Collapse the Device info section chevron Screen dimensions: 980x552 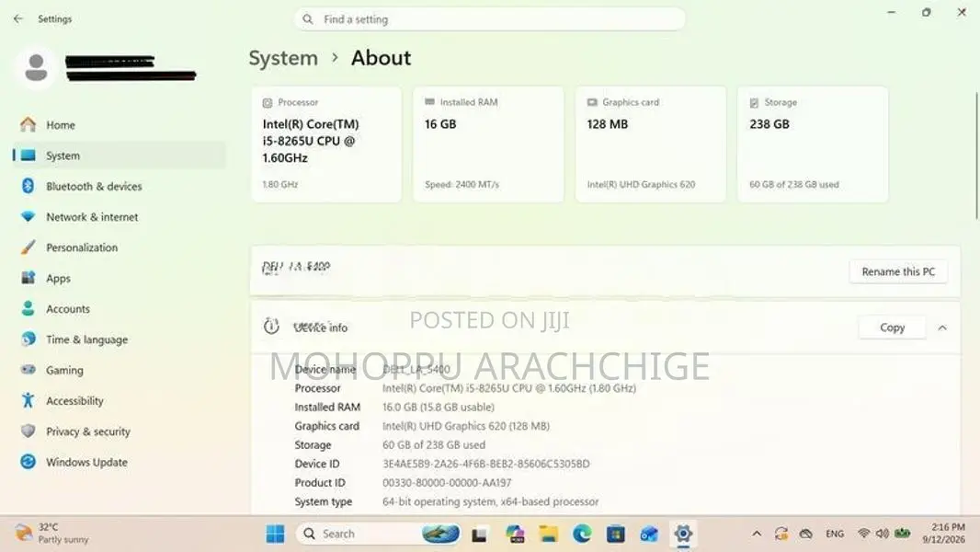tap(942, 328)
